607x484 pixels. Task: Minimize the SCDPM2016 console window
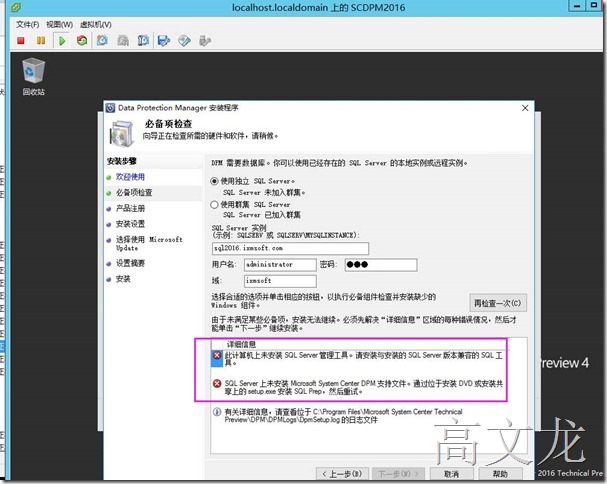(577, 6)
